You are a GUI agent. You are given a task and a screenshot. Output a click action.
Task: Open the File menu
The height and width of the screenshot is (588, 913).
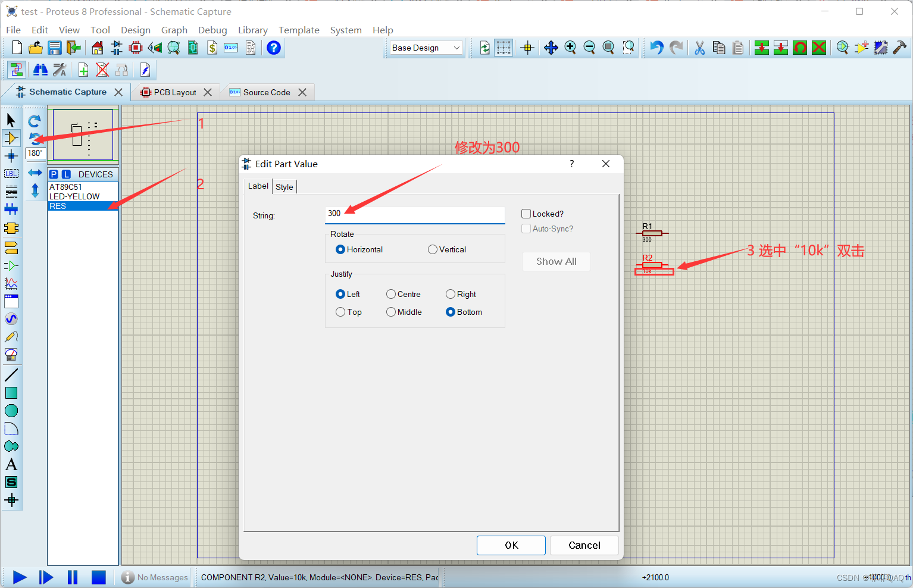13,30
